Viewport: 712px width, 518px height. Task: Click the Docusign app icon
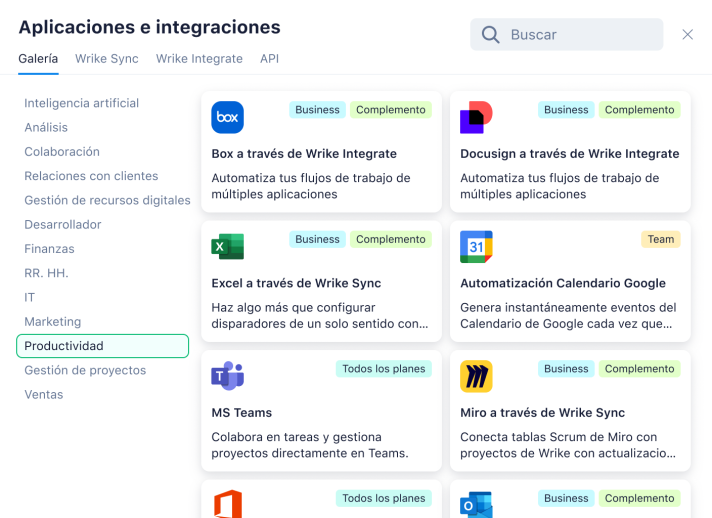476,117
